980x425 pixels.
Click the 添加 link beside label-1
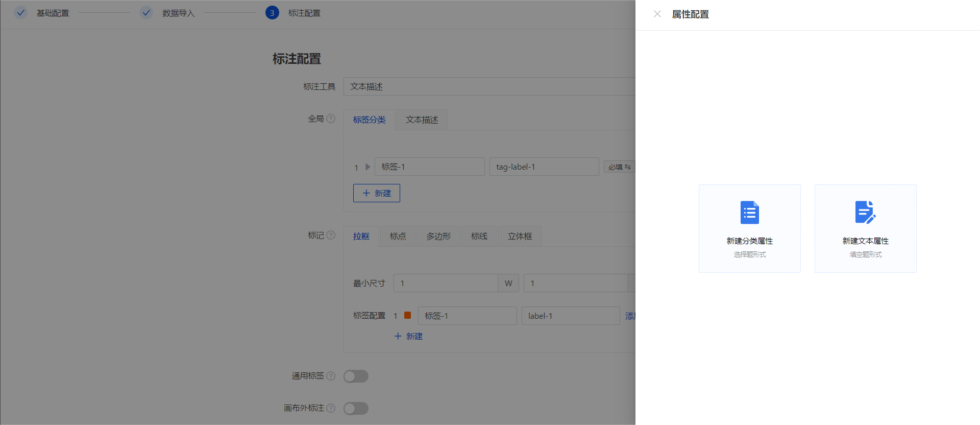(630, 316)
